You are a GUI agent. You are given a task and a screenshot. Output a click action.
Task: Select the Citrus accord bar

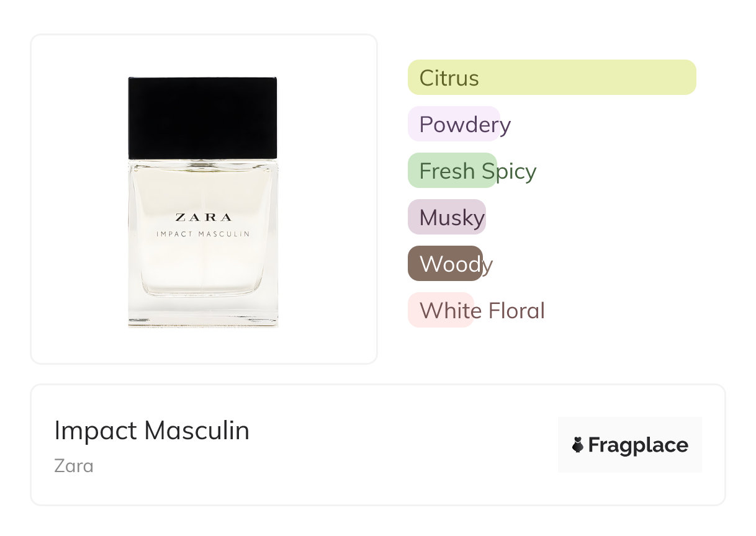point(551,78)
